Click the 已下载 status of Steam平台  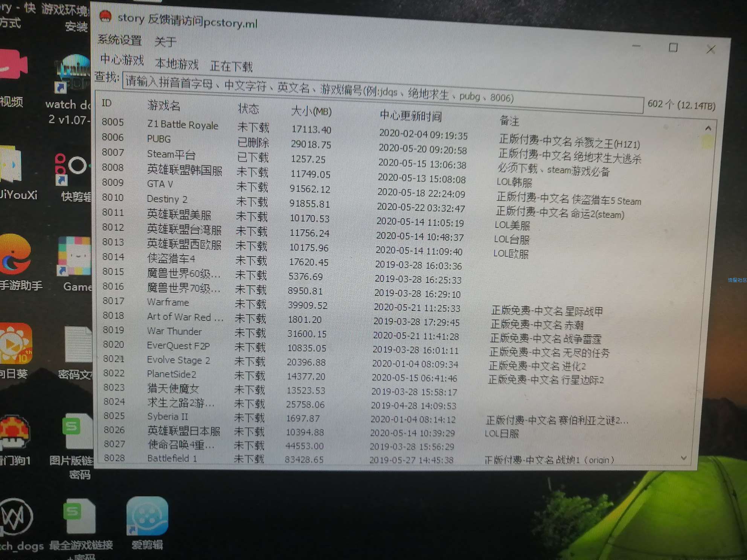pyautogui.click(x=253, y=157)
